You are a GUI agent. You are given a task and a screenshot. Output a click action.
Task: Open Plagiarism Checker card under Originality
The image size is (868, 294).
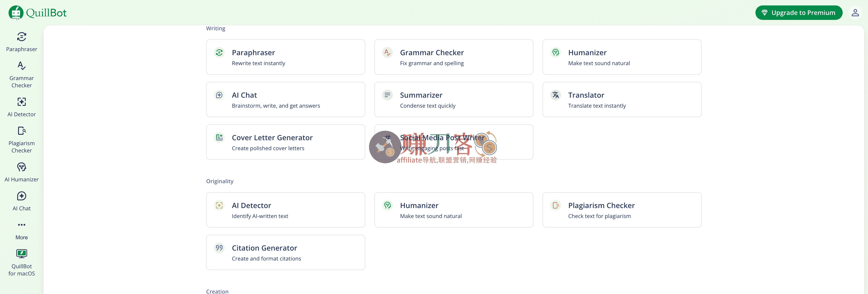(x=622, y=210)
